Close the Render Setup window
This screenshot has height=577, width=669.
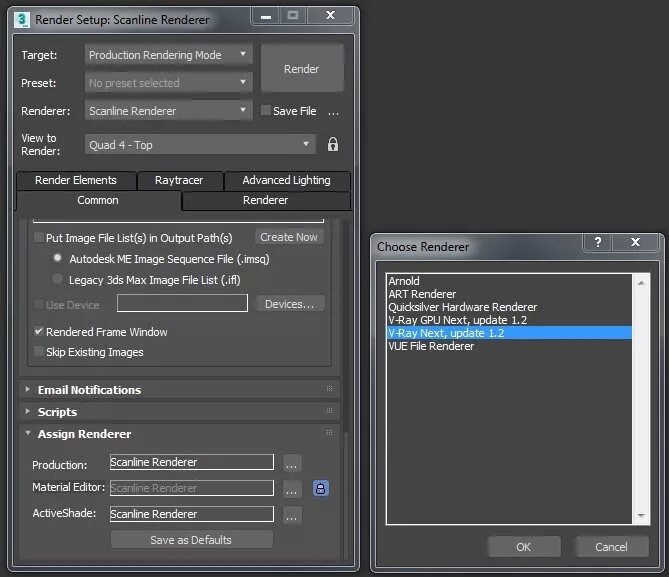click(330, 16)
